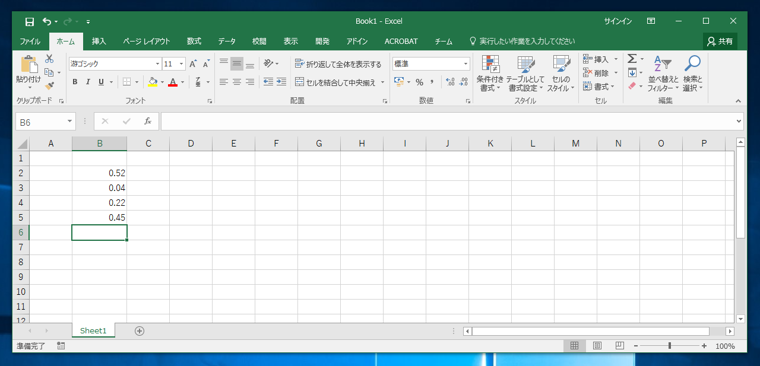This screenshot has height=366, width=760.
Task: Click the Cut scissors icon
Action: (49, 59)
